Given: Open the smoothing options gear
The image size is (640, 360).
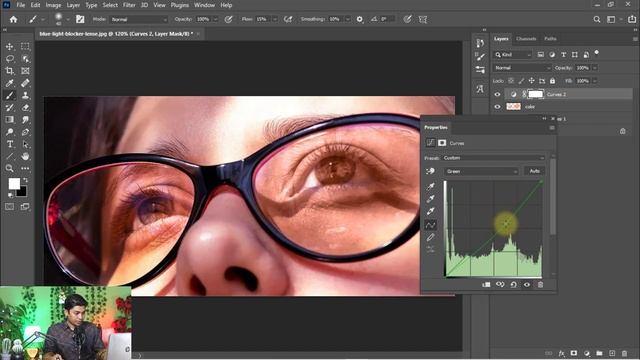Looking at the screenshot, I should [360, 19].
